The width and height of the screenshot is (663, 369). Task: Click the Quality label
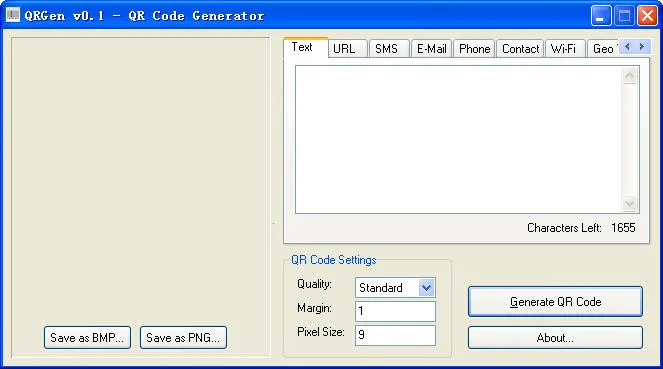314,284
